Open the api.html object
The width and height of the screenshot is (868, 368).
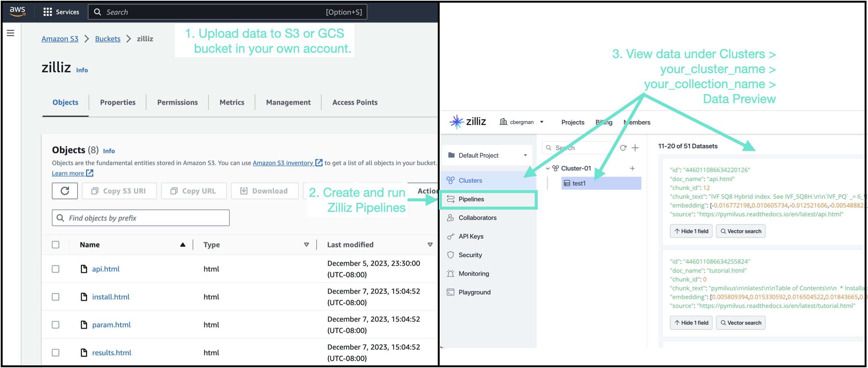(106, 269)
